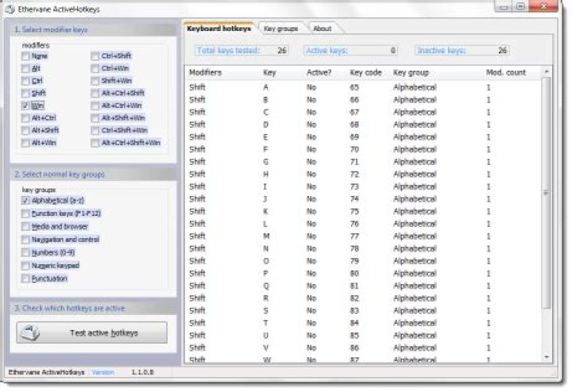Image resolution: width=572 pixels, height=392 pixels.
Task: Sort by the Key column header
Action: [269, 72]
